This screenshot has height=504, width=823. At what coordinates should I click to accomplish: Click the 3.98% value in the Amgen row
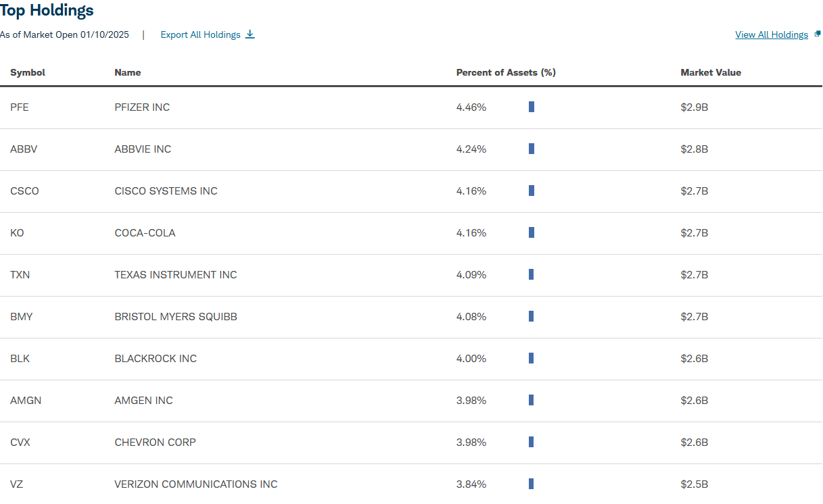471,400
